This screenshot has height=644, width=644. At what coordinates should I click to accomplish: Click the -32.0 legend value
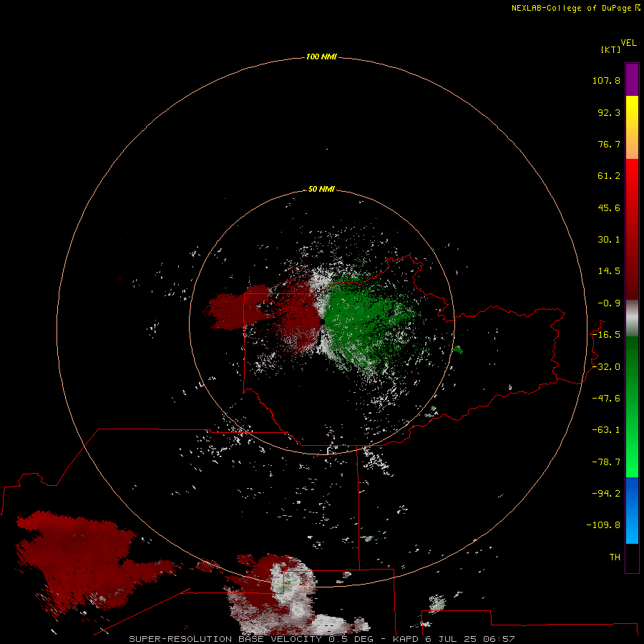pos(606,367)
